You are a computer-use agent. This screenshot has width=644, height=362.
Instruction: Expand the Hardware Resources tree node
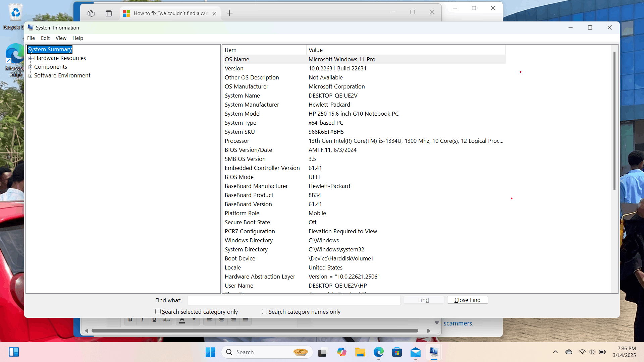click(x=31, y=58)
